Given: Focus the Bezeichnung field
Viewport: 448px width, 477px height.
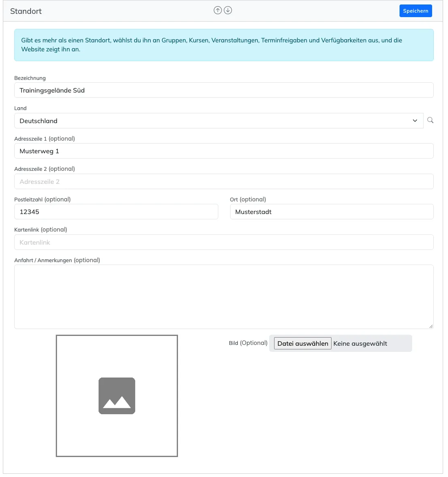Looking at the screenshot, I should (224, 91).
